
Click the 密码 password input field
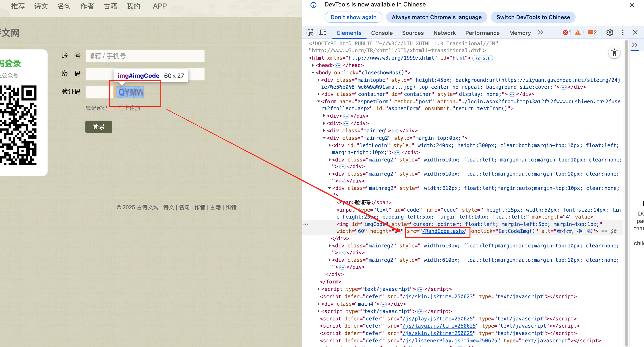click(145, 74)
